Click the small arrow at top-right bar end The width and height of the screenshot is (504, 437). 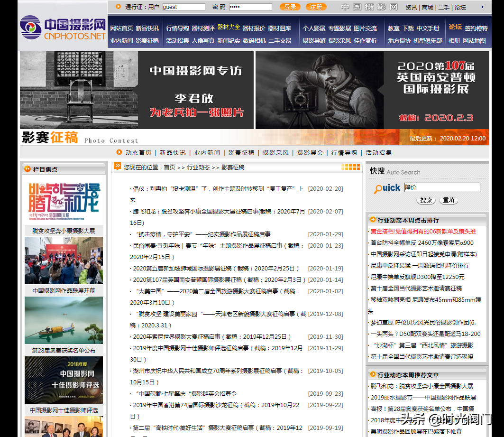(x=483, y=7)
